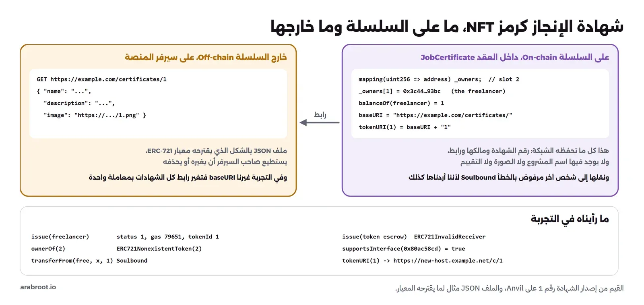Image resolution: width=644 pixels, height=305 pixels.
Task: Select the JSON '"name": "..."' line
Action: point(64,91)
